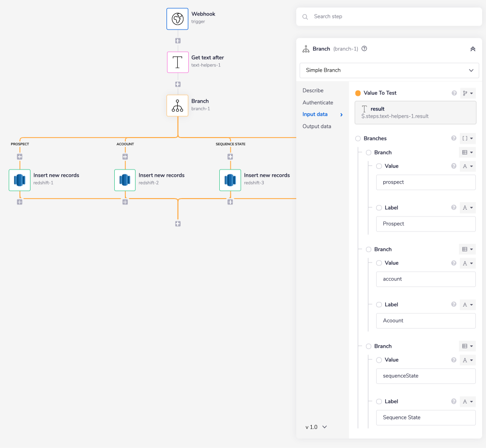
Task: Click the Branch node icon on canvas
Action: point(177,106)
